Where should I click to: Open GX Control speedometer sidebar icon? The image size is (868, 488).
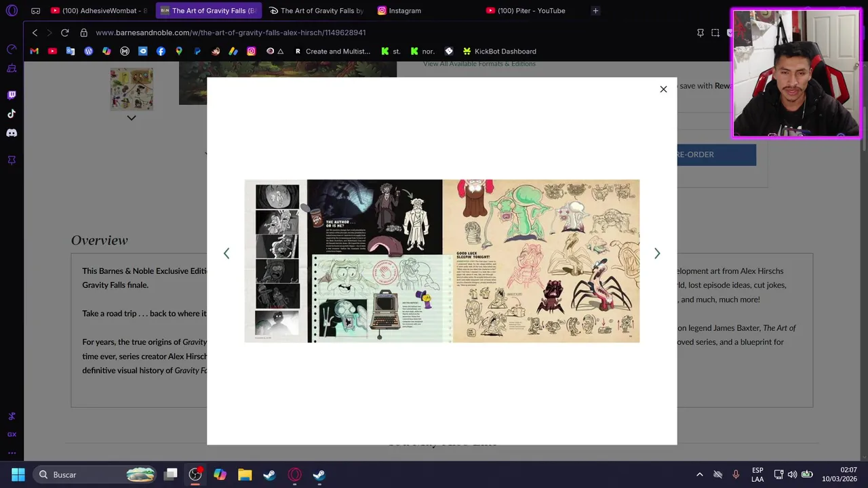coord(12,49)
